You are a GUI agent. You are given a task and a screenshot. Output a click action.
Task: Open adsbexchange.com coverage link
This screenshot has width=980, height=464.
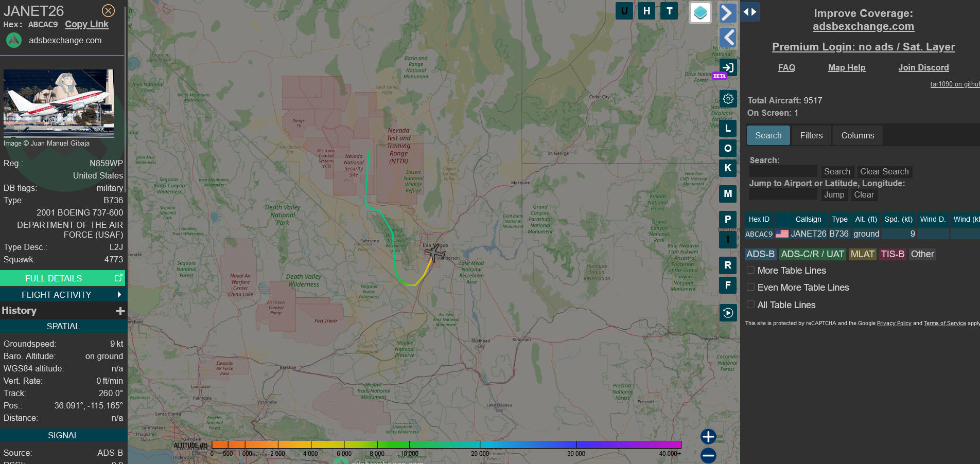(x=863, y=26)
